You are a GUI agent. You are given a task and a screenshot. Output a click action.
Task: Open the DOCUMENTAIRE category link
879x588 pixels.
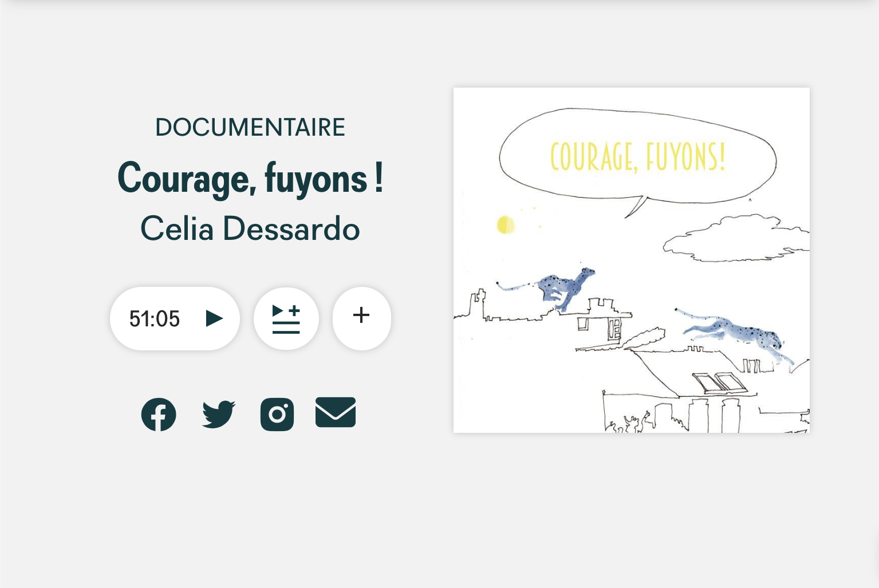coord(250,127)
